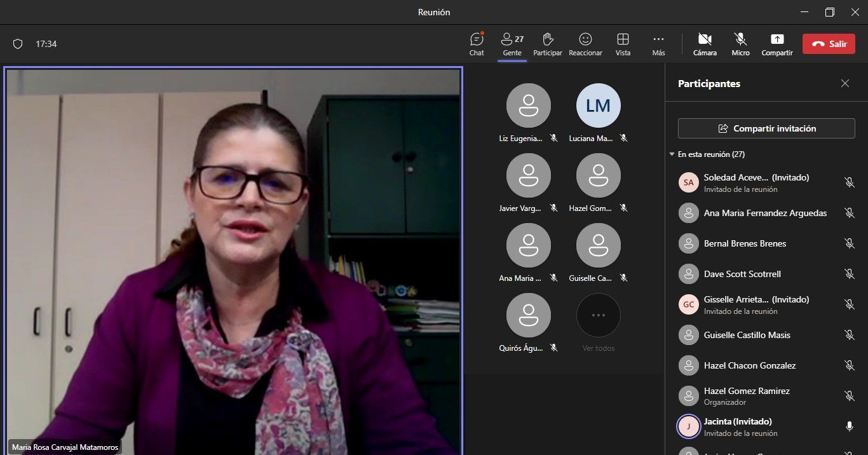This screenshot has width=868, height=455.
Task: Select Luciana's LM avatar tile
Action: click(x=598, y=105)
